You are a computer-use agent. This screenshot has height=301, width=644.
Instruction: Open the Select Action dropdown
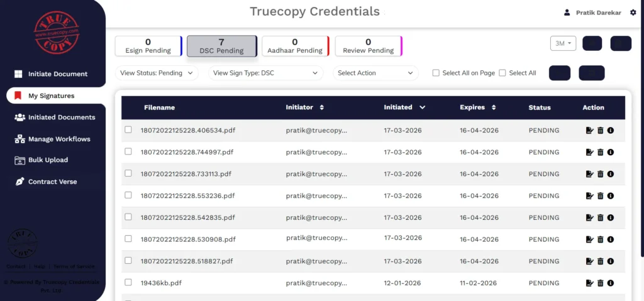pos(375,73)
